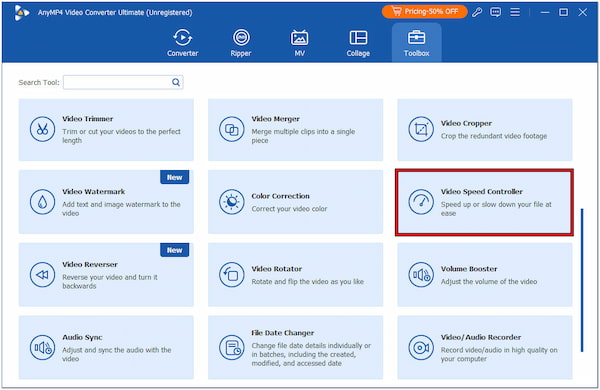The height and width of the screenshot is (390, 600).
Task: Click the register key icon
Action: tap(477, 12)
